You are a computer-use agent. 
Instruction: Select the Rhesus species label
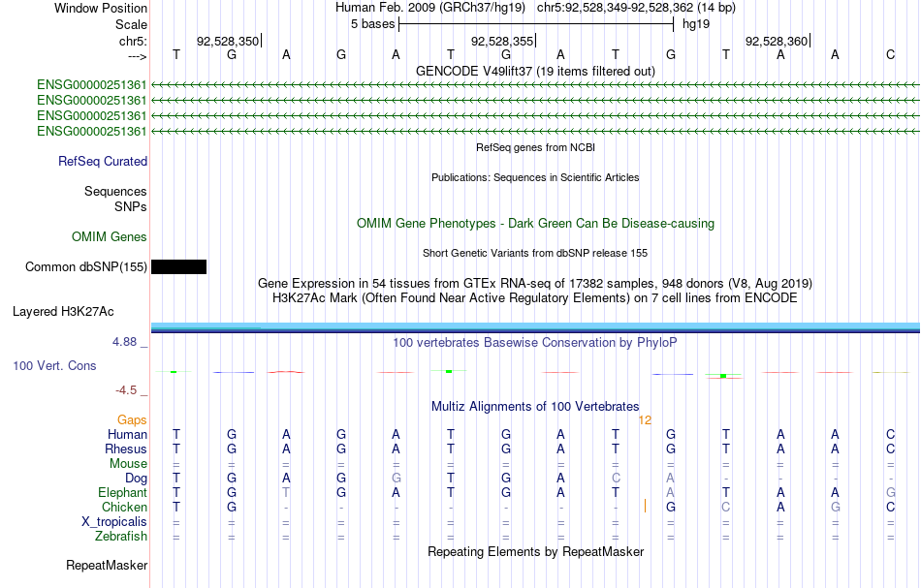[126, 449]
